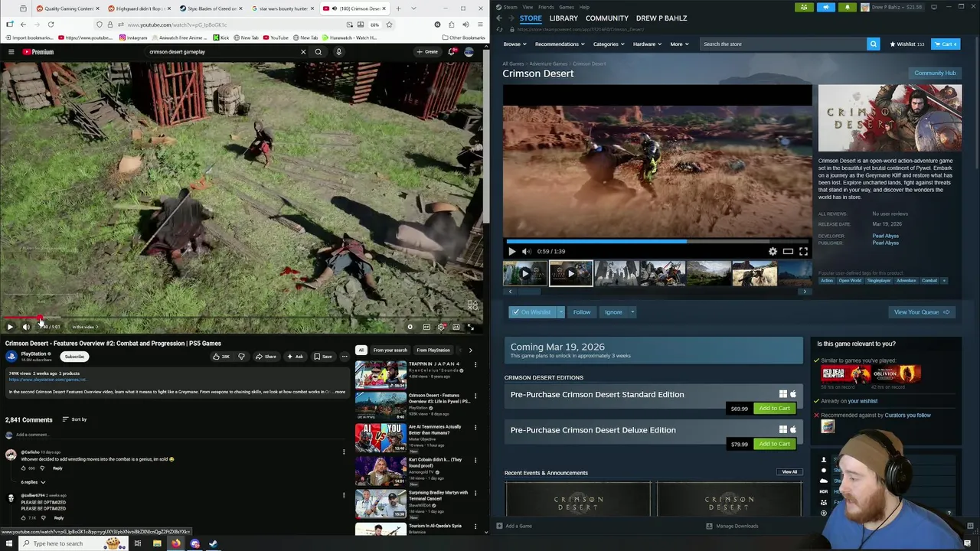980x551 pixels.
Task: Open Steam 'Games' menu
Action: [x=567, y=7]
